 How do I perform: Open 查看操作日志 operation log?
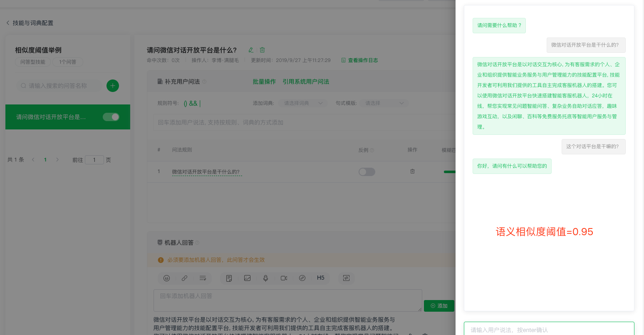tap(360, 60)
